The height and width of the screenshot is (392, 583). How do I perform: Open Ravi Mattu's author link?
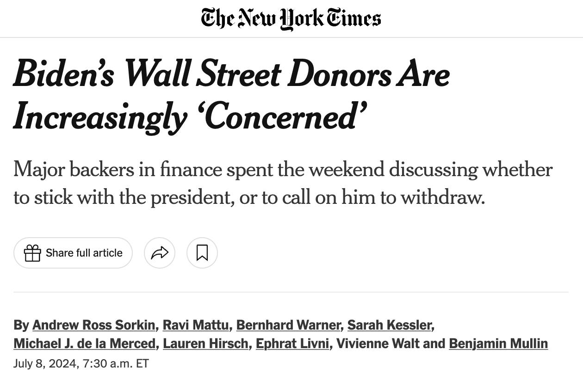tap(196, 325)
